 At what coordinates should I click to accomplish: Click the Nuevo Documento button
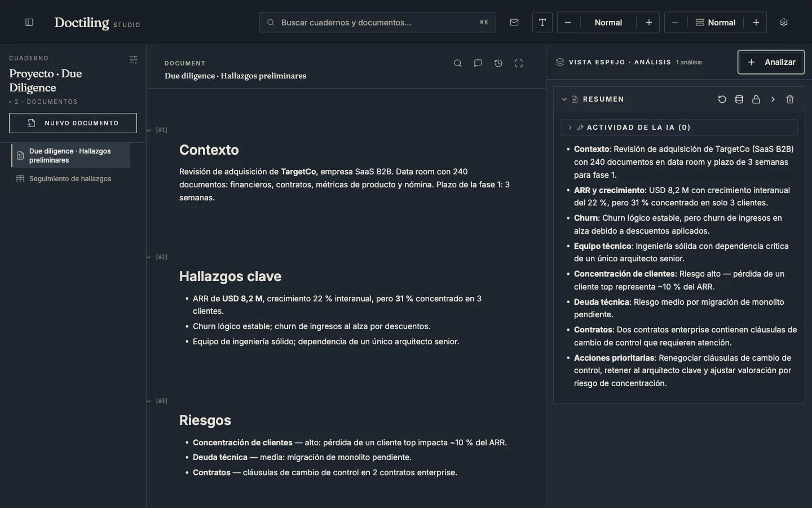[x=73, y=123]
